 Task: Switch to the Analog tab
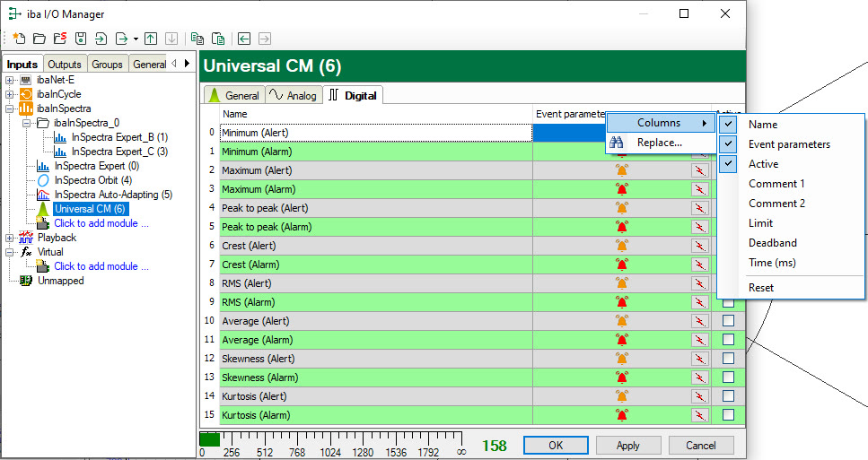294,96
